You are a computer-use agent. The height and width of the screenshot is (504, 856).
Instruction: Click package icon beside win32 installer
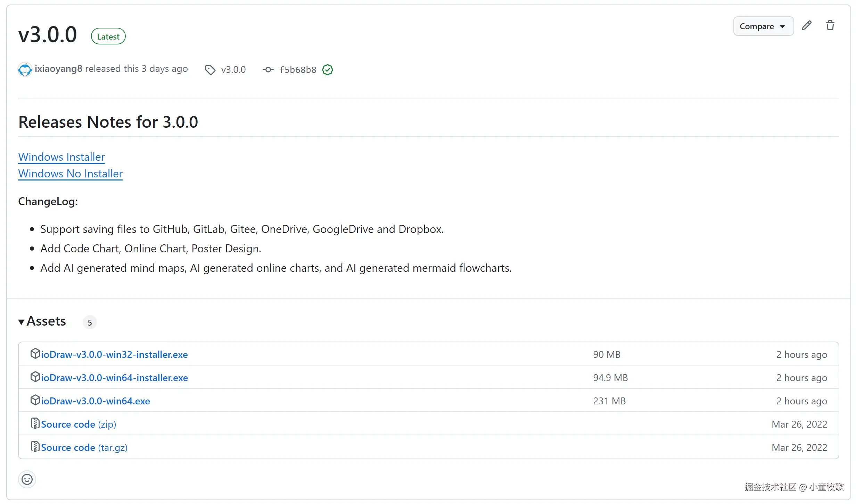[35, 353]
